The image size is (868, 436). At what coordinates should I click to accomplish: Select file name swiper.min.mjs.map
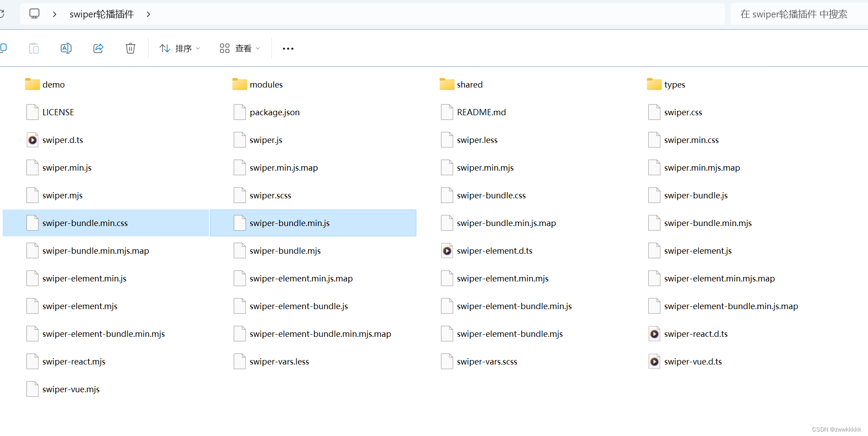pyautogui.click(x=702, y=168)
